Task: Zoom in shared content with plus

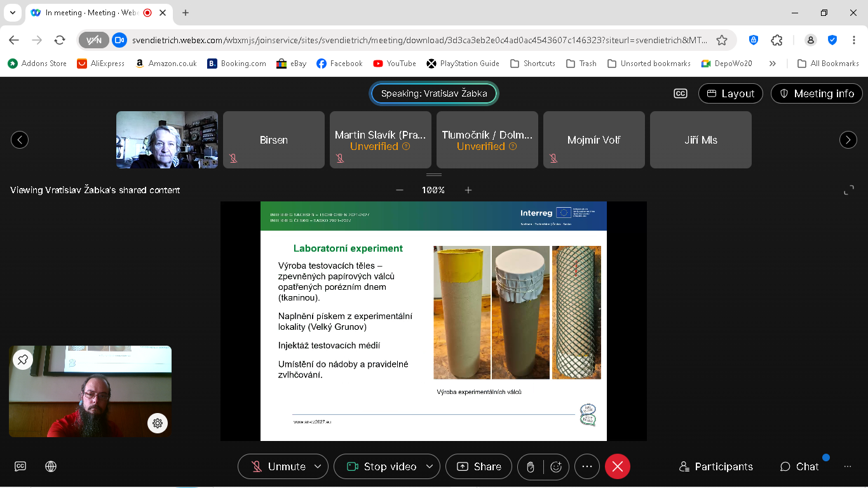Action: click(x=468, y=190)
